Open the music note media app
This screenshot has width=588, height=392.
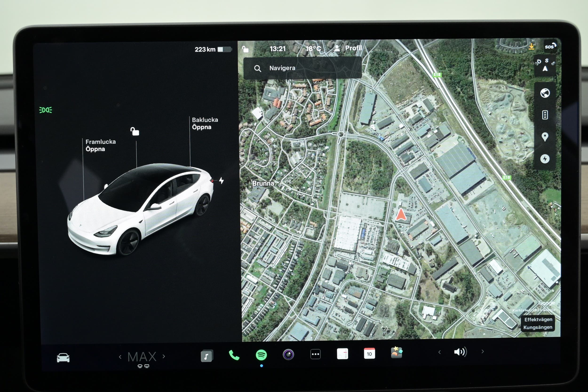coord(207,356)
